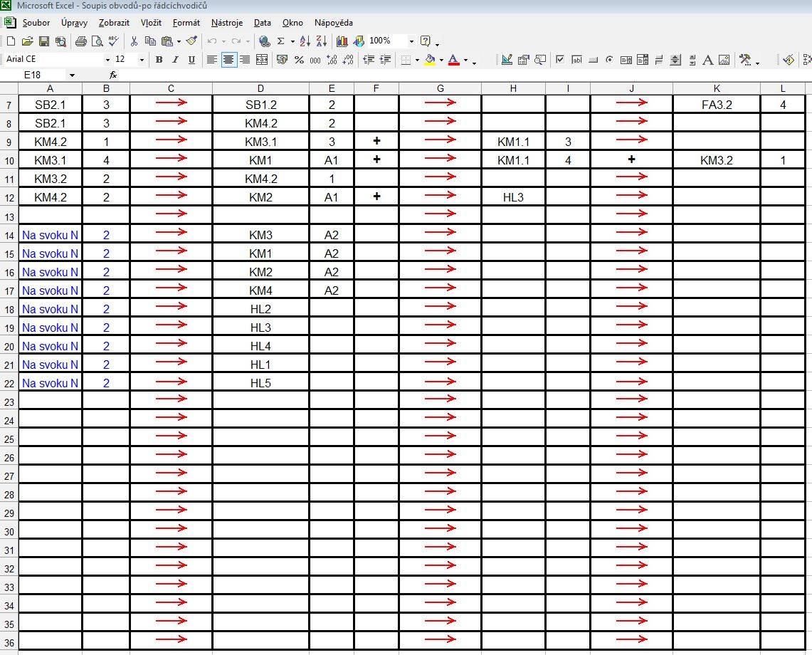Insert an Option Button control
Screen dimensions: 812x655
click(x=609, y=60)
